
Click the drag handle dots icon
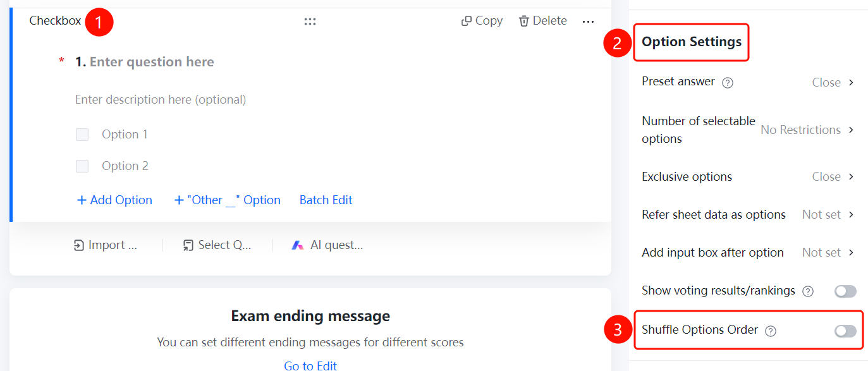click(310, 21)
